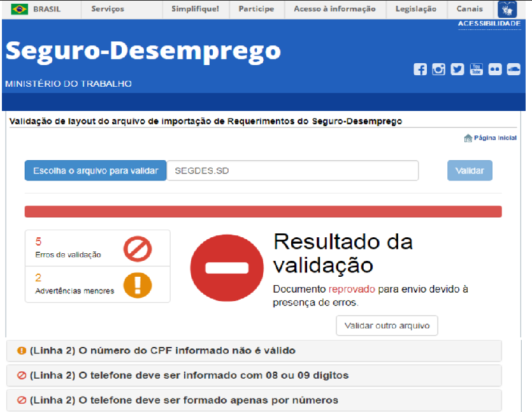Open the Canais menu item
The width and height of the screenshot is (532, 412).
[x=470, y=9]
